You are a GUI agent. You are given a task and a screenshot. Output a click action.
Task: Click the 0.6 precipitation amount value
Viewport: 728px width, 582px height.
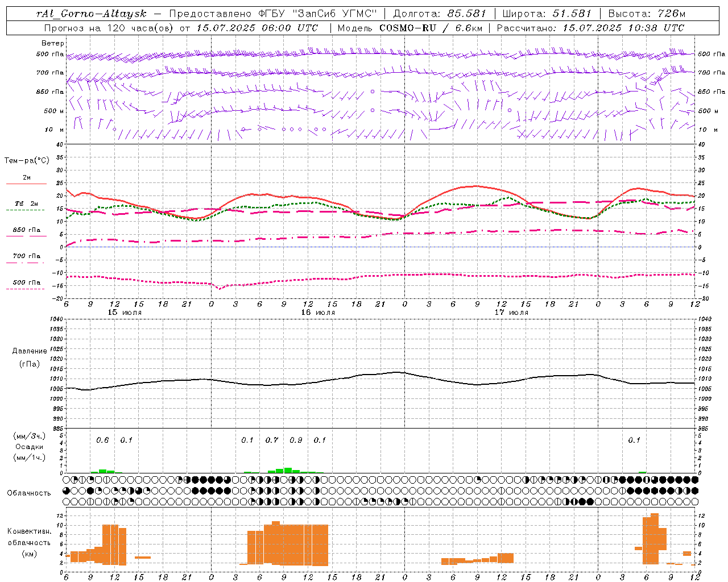click(x=102, y=440)
